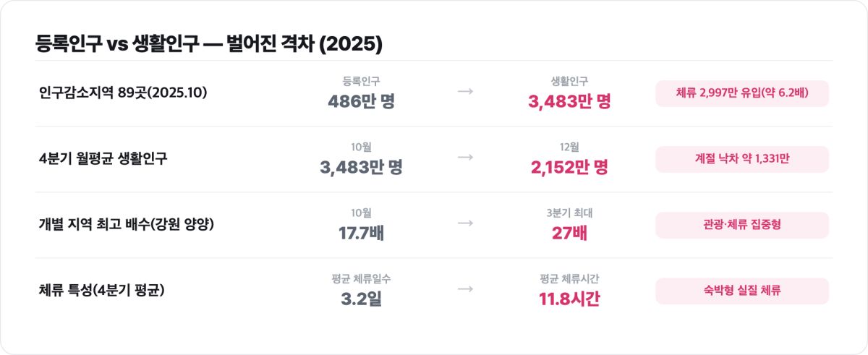Click the red 2,152만 명 December value

[x=569, y=167]
